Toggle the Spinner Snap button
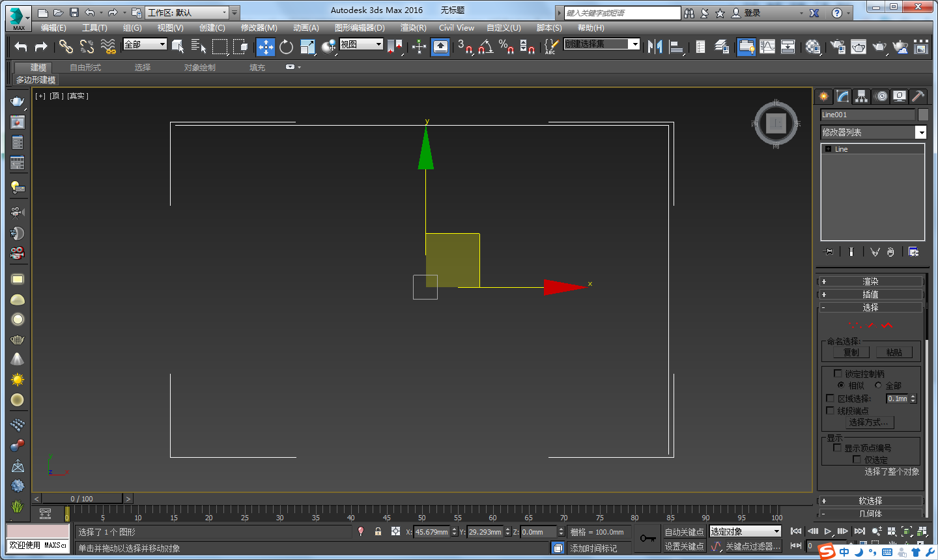This screenshot has width=938, height=560. [x=528, y=46]
